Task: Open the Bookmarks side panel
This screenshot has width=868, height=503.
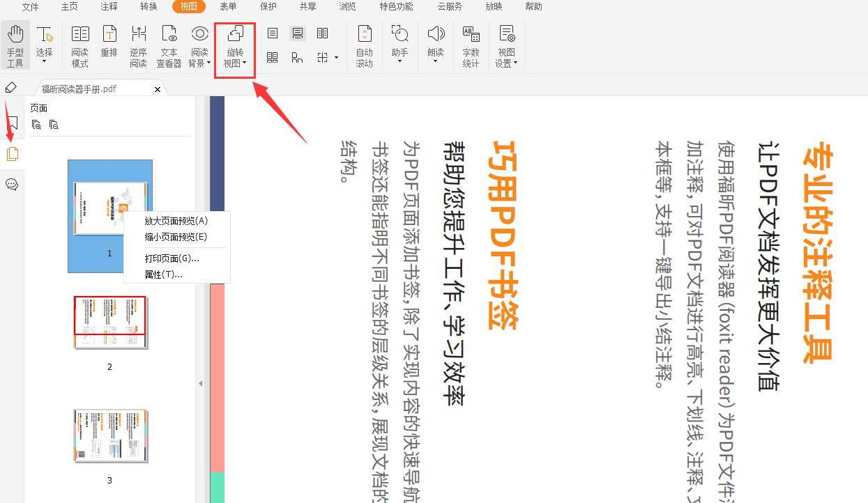Action: [12, 123]
